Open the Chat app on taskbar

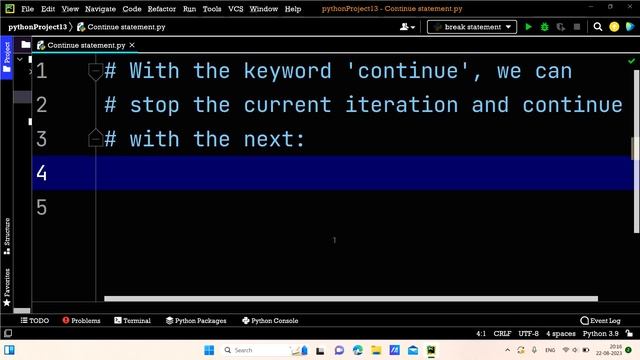[x=339, y=350]
